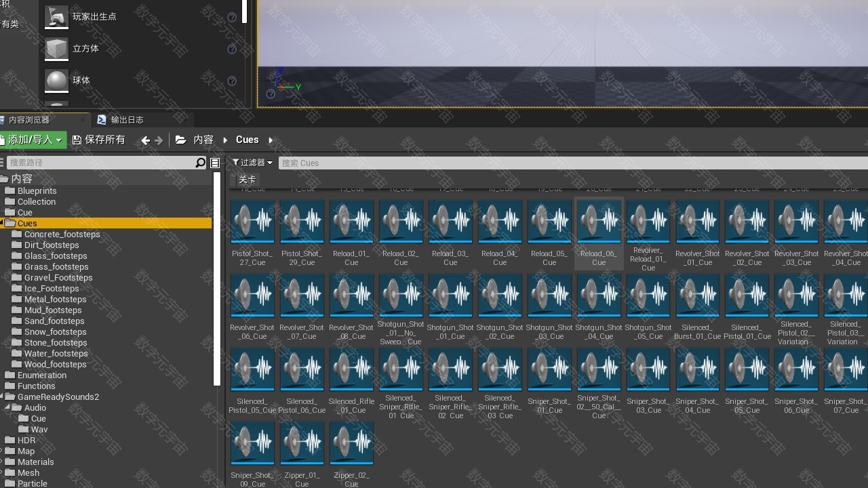This screenshot has width=868, height=488.
Task: Switch to the 输出日志 tab
Action: (126, 120)
